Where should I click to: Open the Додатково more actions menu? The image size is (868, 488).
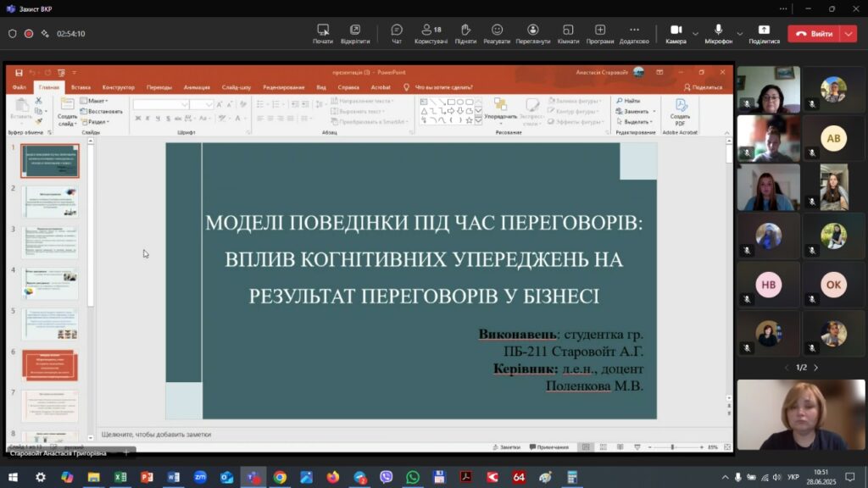tap(634, 33)
